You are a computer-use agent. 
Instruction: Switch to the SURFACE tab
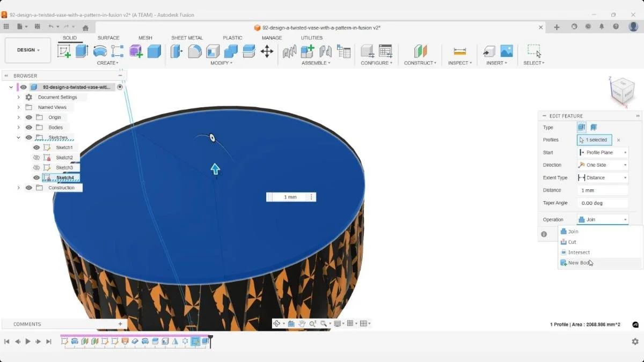point(108,38)
